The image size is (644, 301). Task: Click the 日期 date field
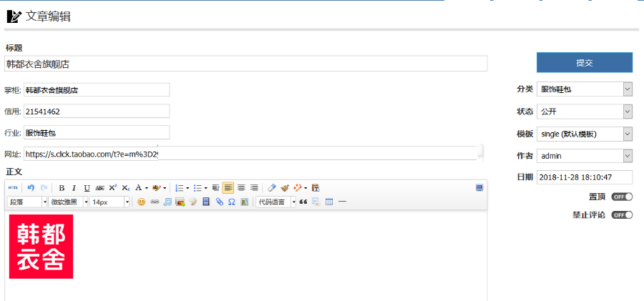point(585,177)
